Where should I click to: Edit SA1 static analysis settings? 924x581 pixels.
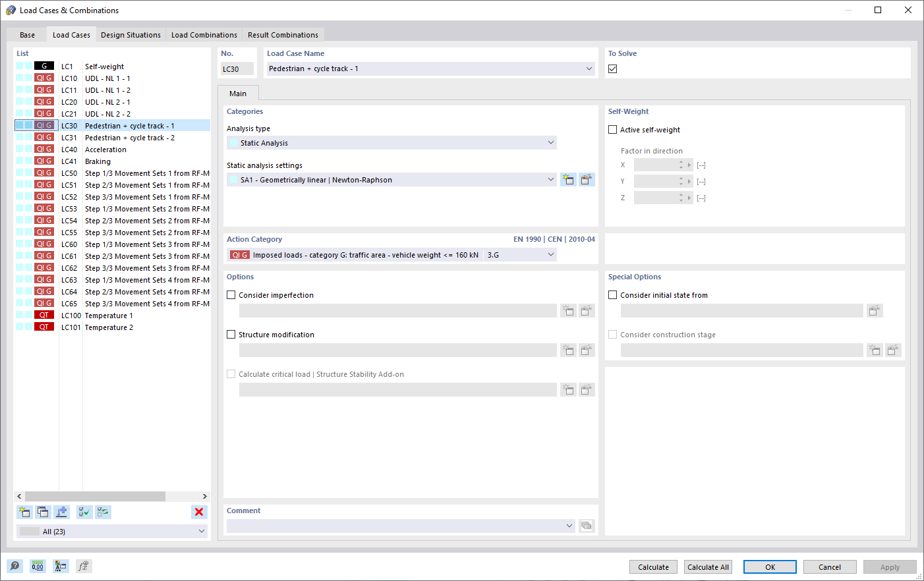pyautogui.click(x=587, y=179)
